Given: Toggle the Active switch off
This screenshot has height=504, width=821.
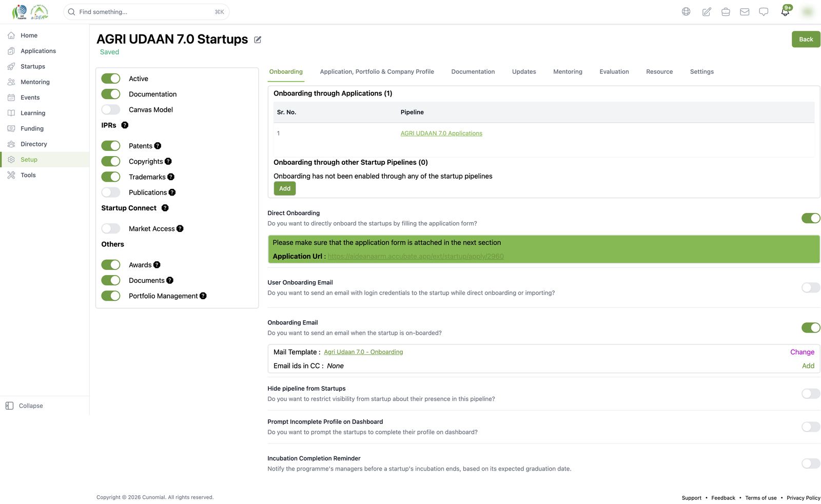Looking at the screenshot, I should click(x=110, y=79).
